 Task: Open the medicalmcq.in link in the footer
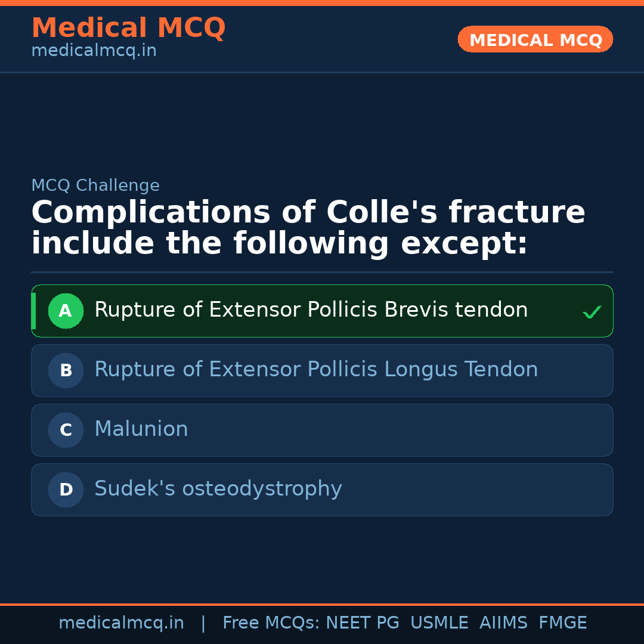(121, 623)
